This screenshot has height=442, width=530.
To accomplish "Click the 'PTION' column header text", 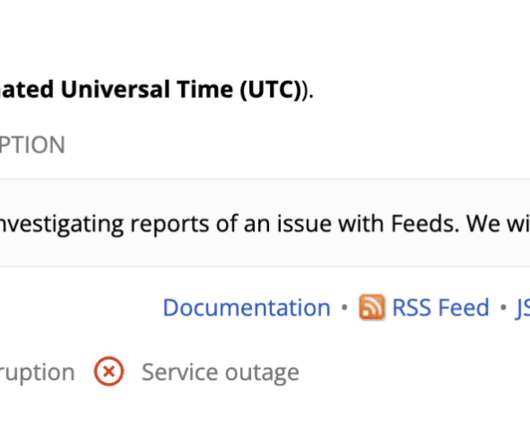I will point(32,145).
